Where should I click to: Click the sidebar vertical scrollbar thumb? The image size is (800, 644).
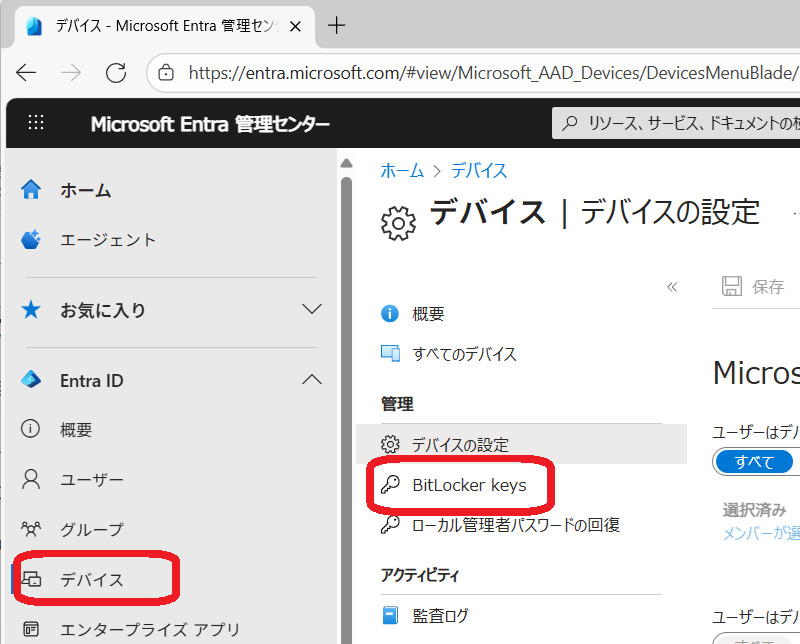[346, 410]
